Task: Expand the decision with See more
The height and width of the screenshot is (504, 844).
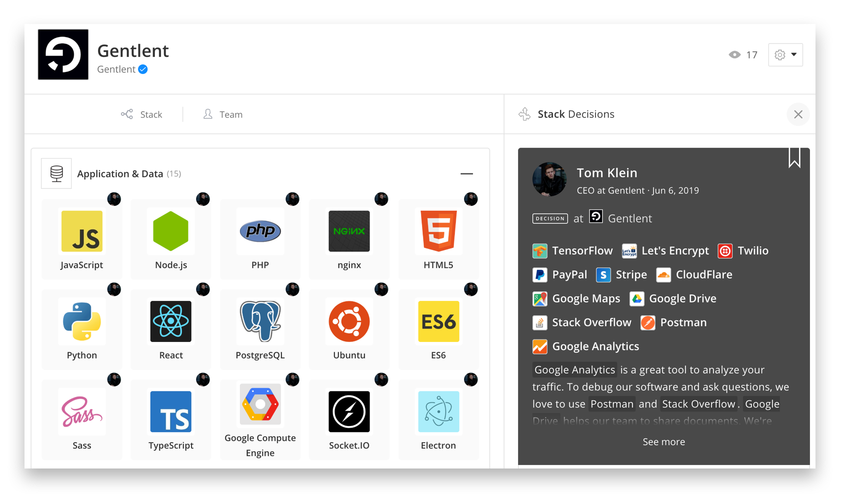Action: click(663, 442)
